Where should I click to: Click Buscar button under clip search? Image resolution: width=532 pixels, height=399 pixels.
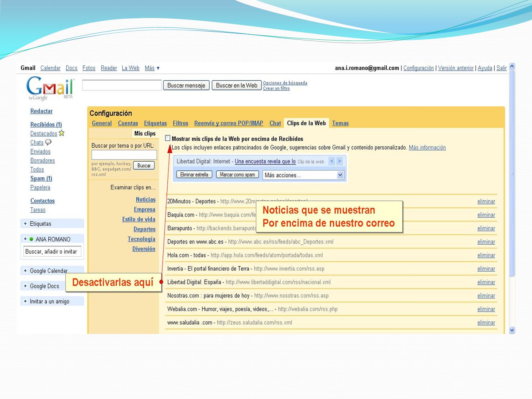coord(144,166)
